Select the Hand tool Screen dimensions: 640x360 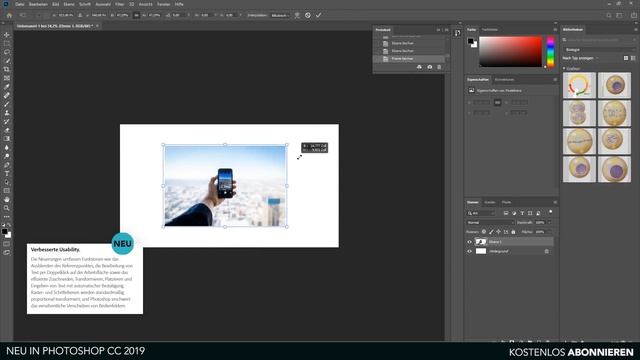7,200
